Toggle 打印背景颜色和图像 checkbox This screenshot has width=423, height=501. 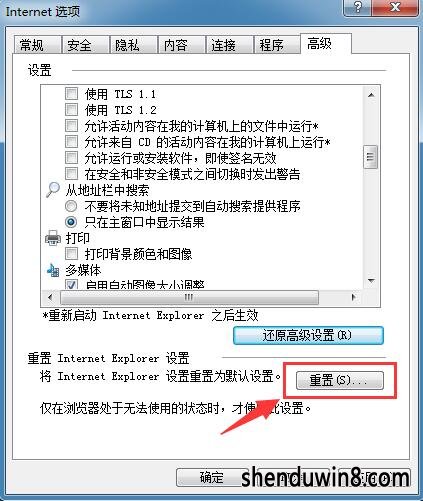click(x=71, y=254)
